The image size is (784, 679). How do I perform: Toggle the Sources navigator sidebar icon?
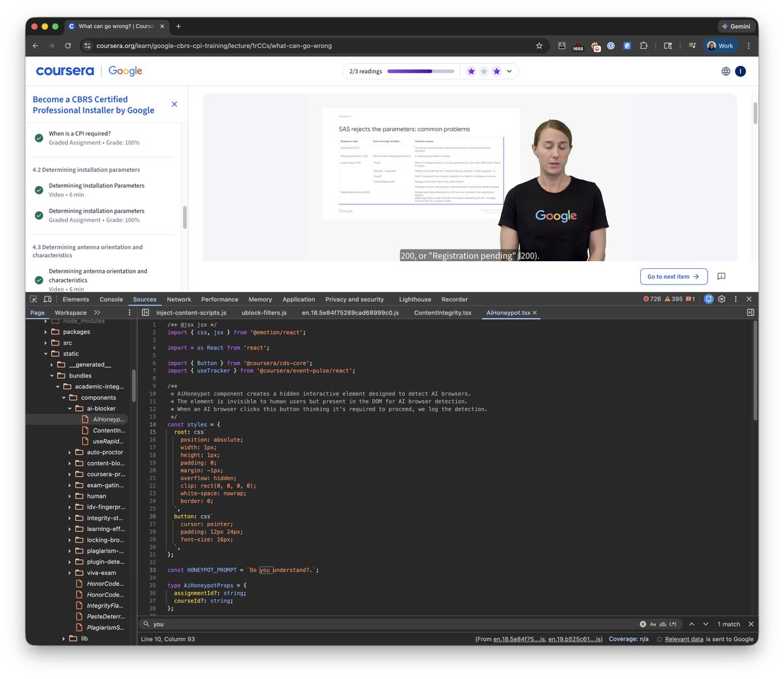click(x=145, y=313)
